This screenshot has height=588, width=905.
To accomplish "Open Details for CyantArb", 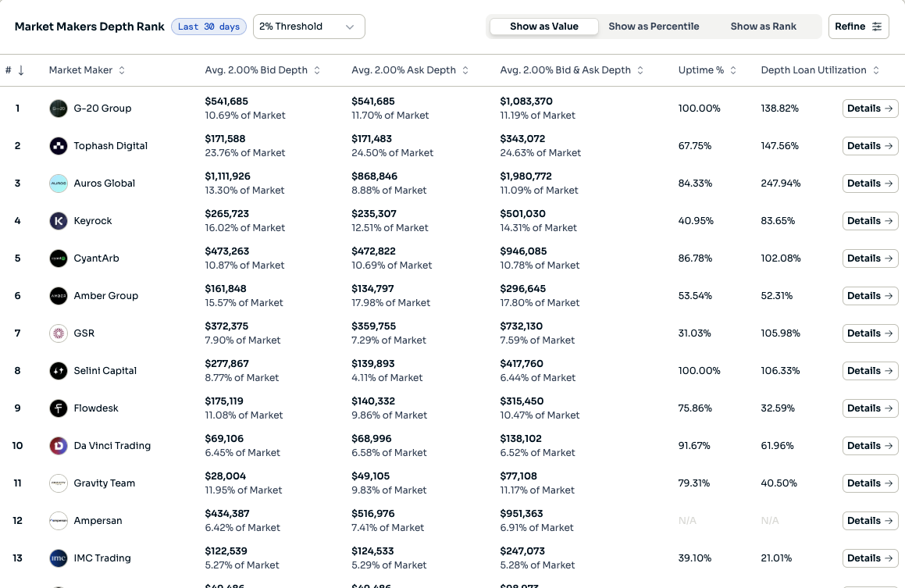I will pyautogui.click(x=870, y=258).
